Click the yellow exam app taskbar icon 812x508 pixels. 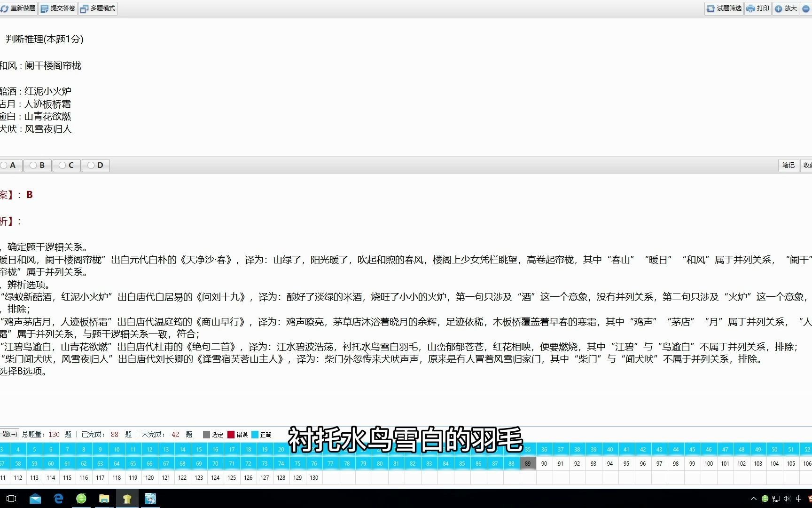127,499
